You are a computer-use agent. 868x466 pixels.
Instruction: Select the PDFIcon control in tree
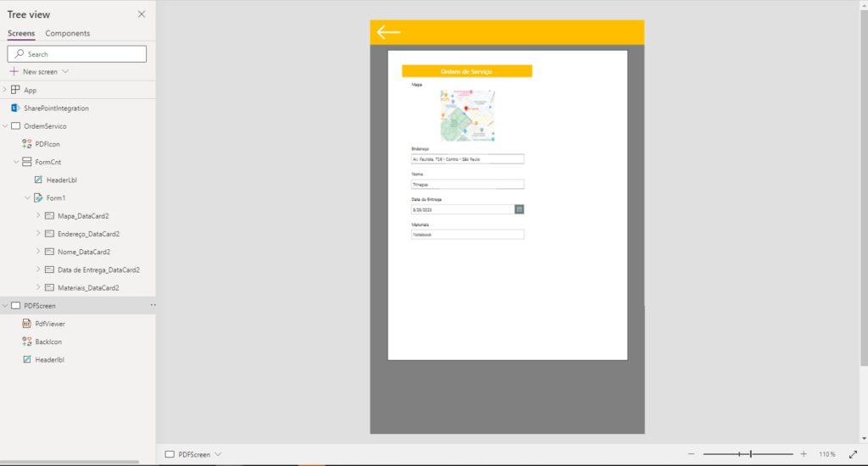(x=47, y=144)
